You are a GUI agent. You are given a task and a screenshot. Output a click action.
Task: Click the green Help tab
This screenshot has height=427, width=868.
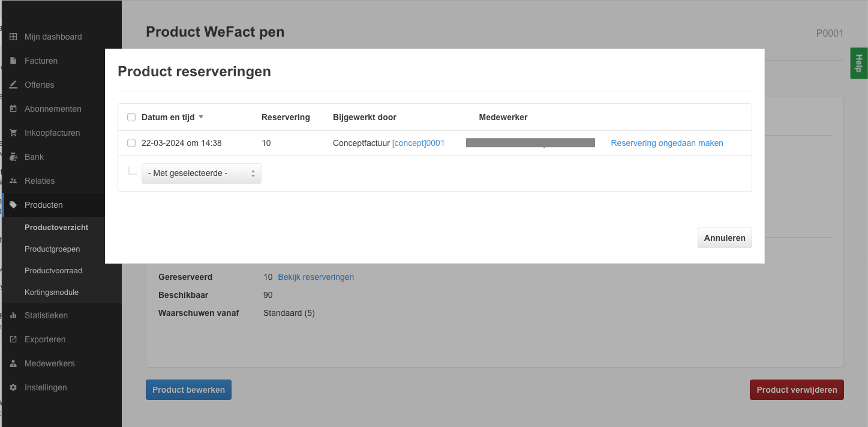tap(858, 63)
